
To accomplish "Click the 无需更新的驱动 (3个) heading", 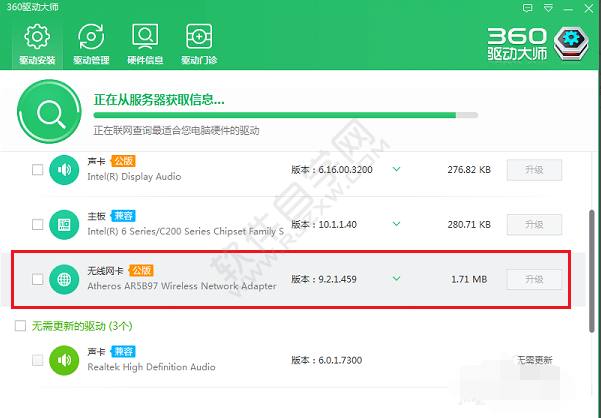I will 82,326.
